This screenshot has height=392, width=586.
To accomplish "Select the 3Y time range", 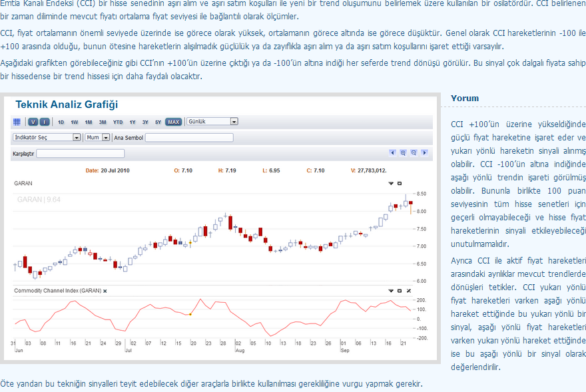I will click(x=145, y=122).
